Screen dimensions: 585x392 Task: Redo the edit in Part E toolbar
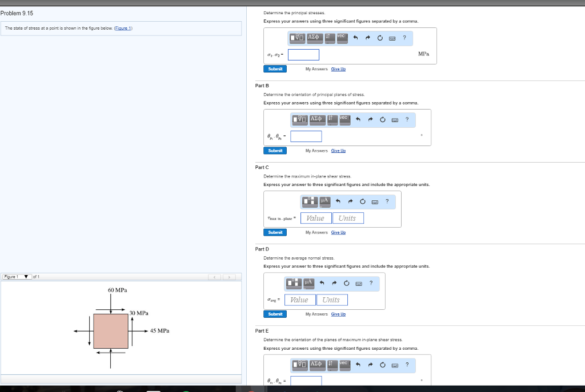[370, 365]
